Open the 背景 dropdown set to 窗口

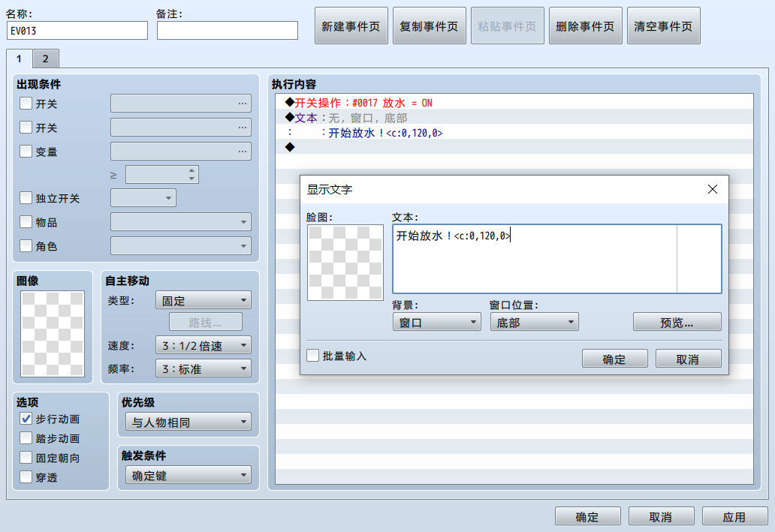[x=437, y=322]
